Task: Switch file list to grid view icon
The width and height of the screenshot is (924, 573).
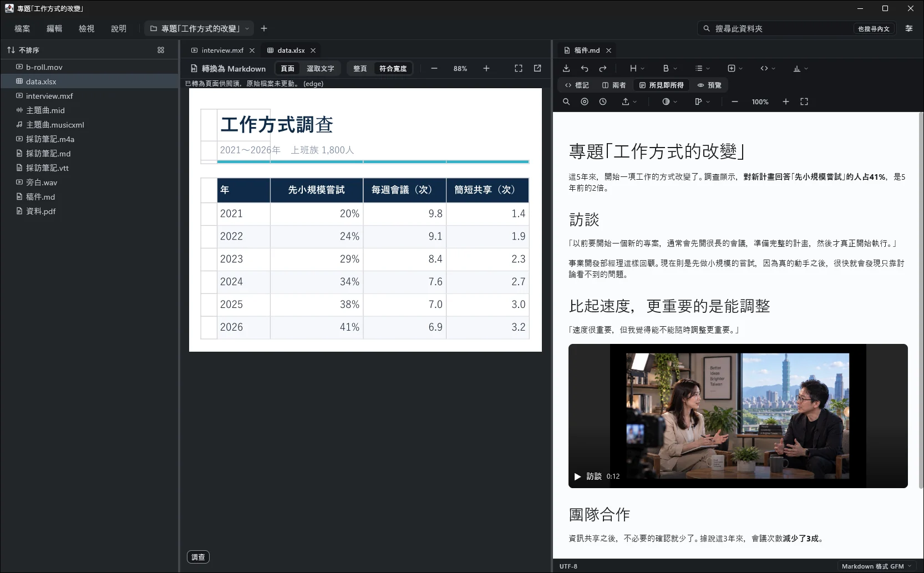Action: (x=161, y=50)
